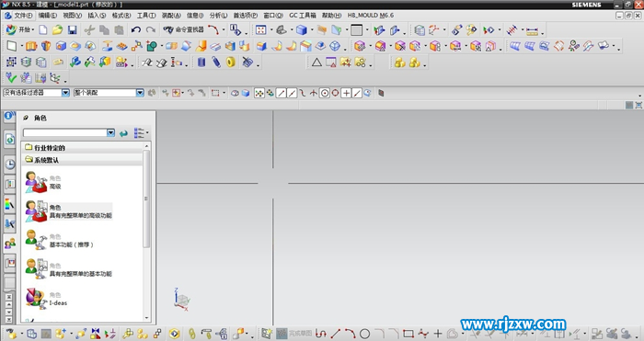
Task: Click the Sketch rectangle icon in feature toolbar
Action: click(x=11, y=46)
